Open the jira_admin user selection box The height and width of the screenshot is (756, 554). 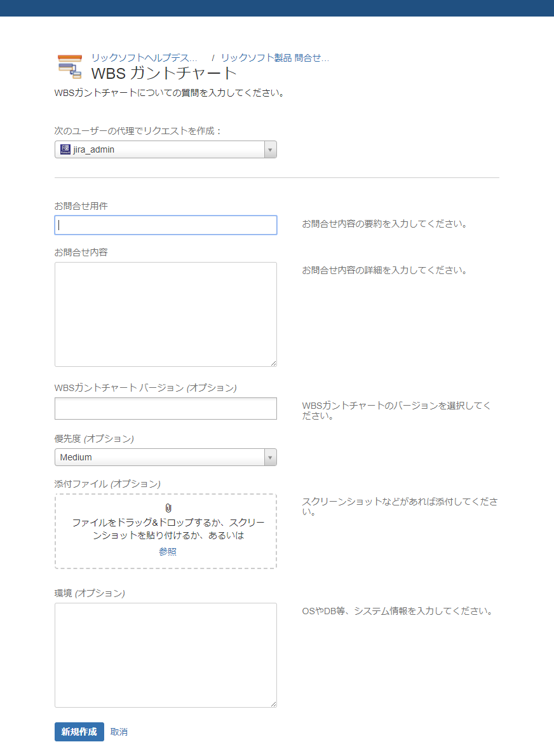click(166, 149)
